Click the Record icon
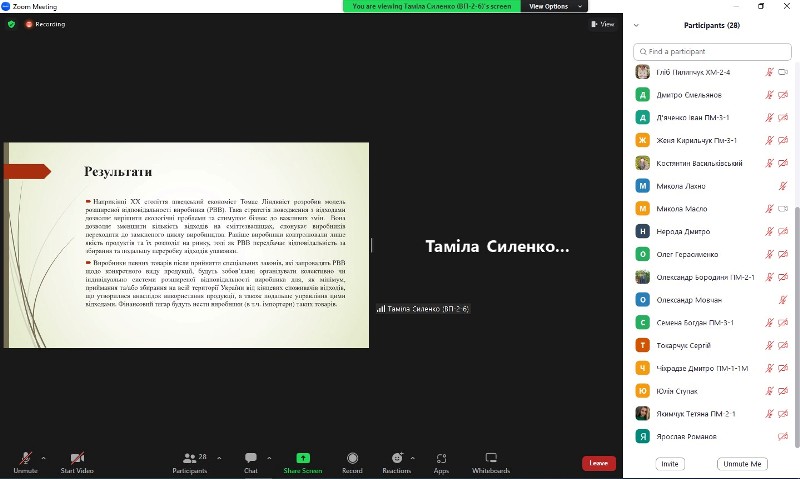 (x=352, y=458)
